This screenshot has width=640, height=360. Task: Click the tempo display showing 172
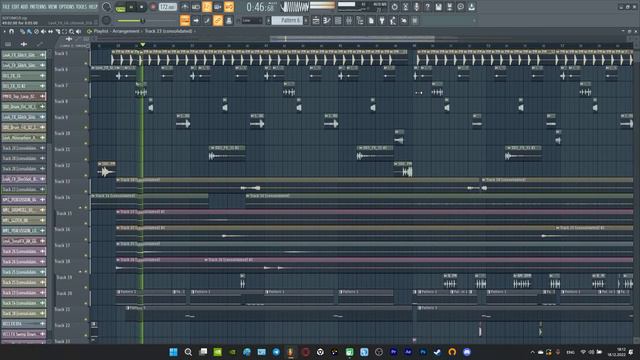(168, 7)
